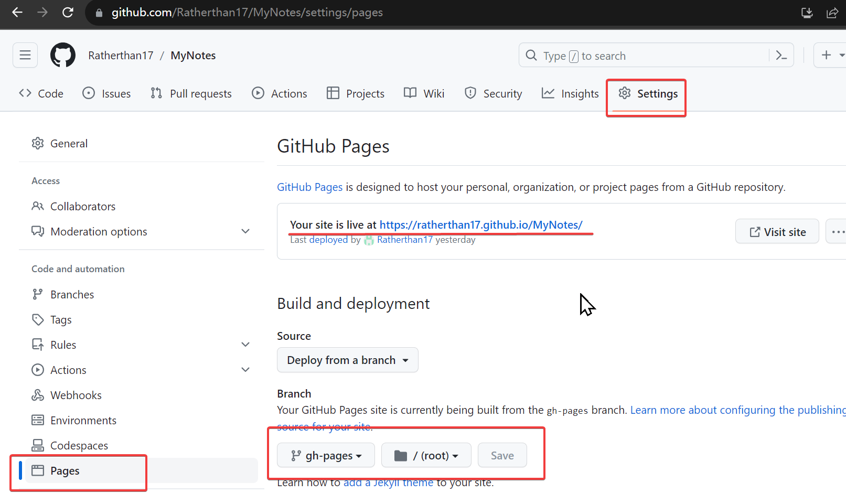Switch to the Projects tab
This screenshot has width=846, height=504.
(356, 93)
